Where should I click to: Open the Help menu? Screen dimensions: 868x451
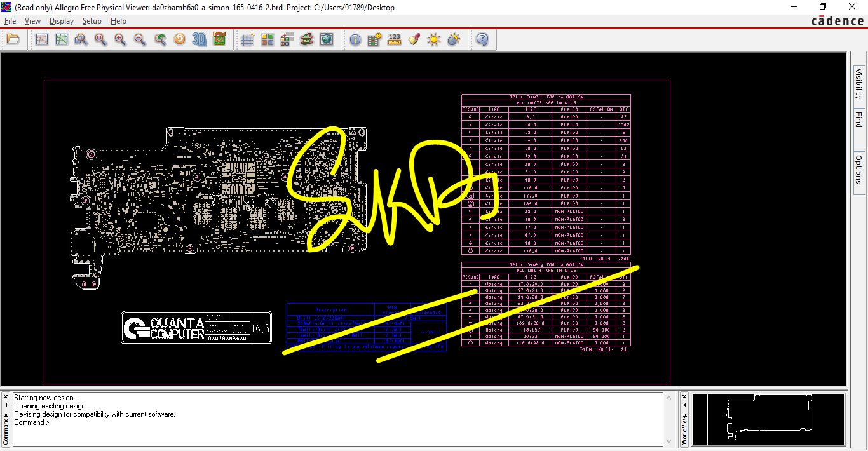(x=118, y=21)
